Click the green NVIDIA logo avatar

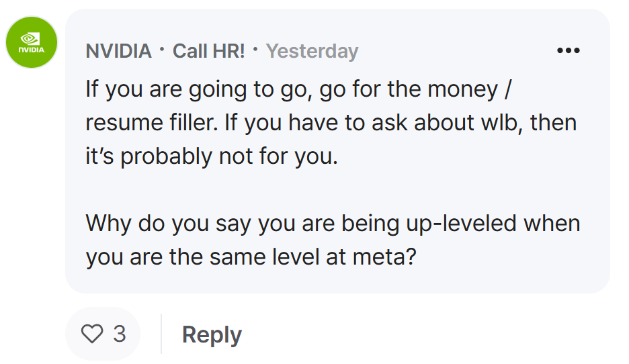point(32,42)
